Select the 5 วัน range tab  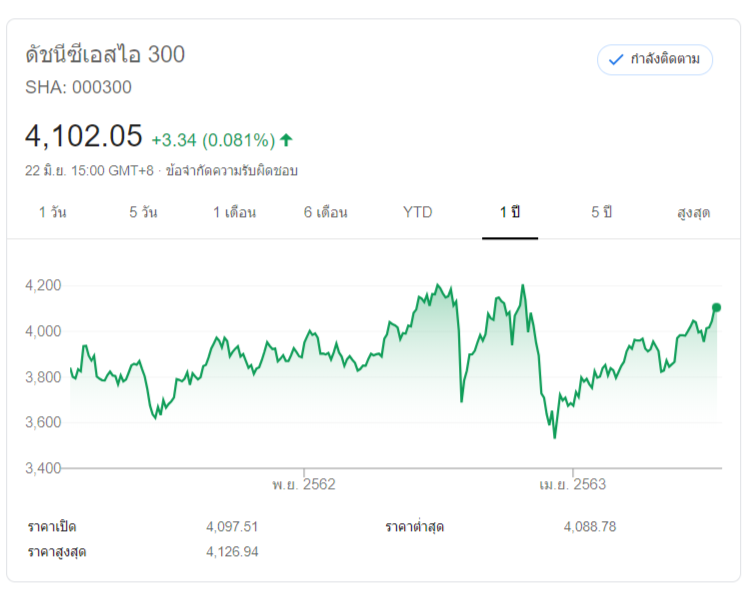click(x=143, y=212)
